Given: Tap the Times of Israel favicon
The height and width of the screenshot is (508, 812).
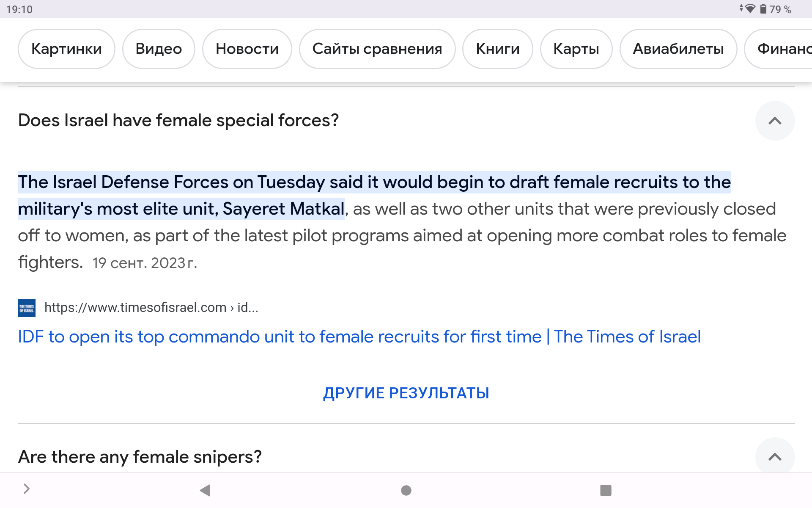Looking at the screenshot, I should coord(27,308).
